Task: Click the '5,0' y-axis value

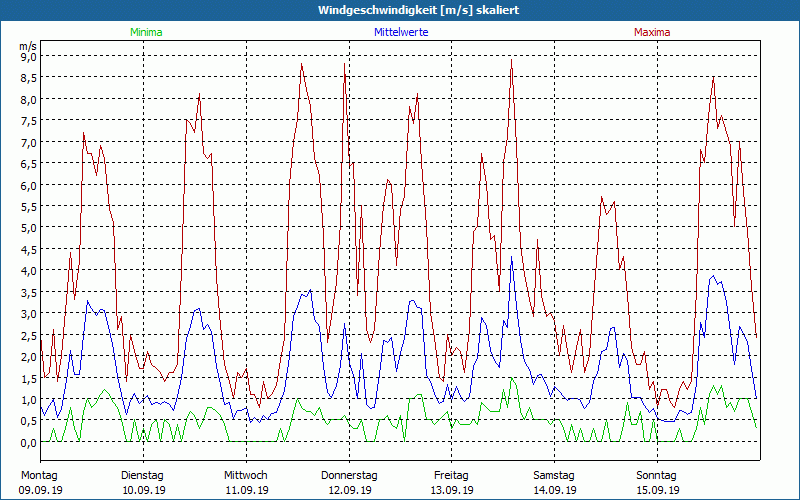Action: pos(29,228)
